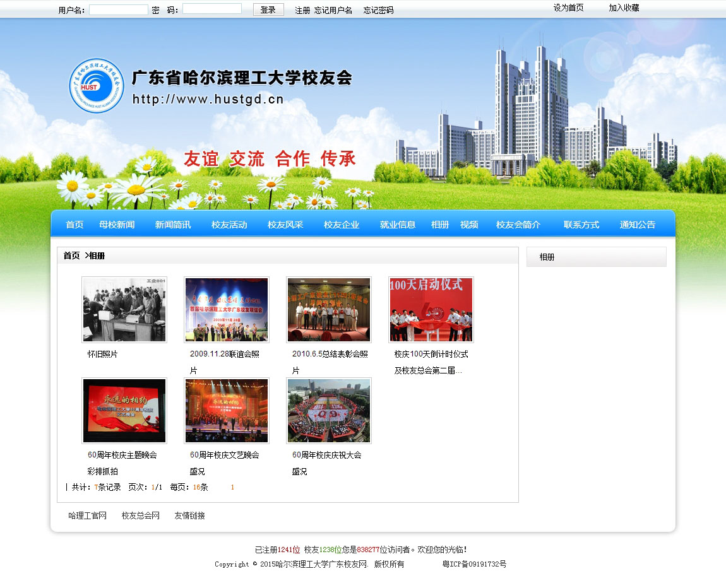Open the 校庆100天倒计时仪式 album thumbnail

(x=431, y=310)
